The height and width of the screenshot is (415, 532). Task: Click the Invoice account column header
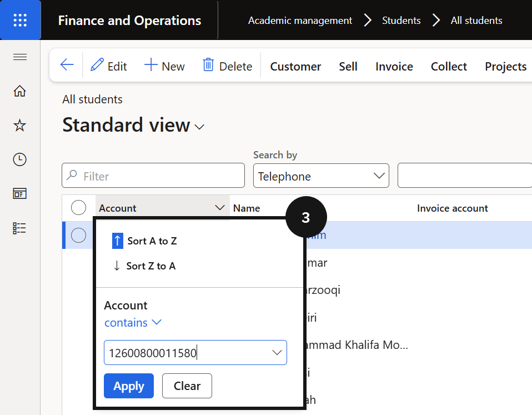[452, 208]
